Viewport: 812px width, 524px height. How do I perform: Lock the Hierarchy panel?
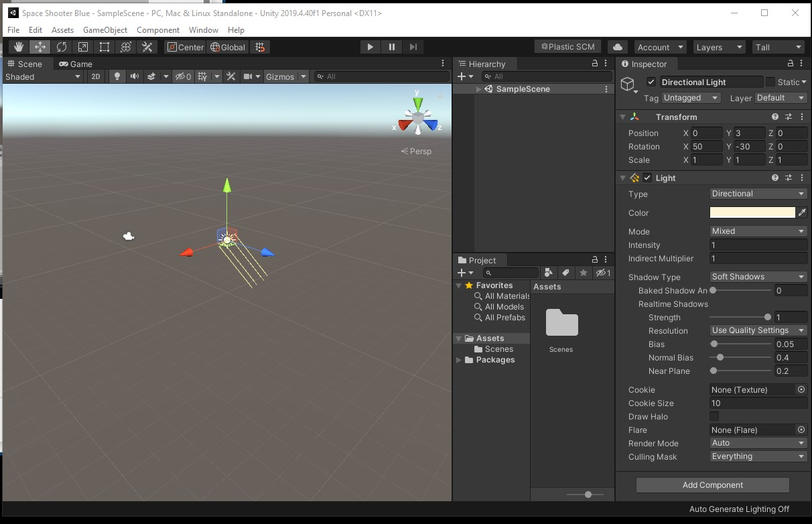coord(595,64)
